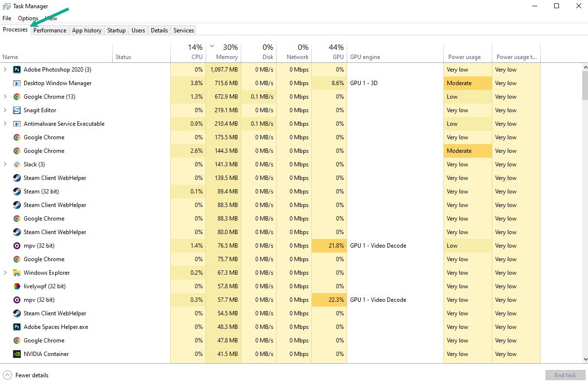Click the vertical scrollbar down arrow
This screenshot has width=588, height=385.
coord(585,359)
